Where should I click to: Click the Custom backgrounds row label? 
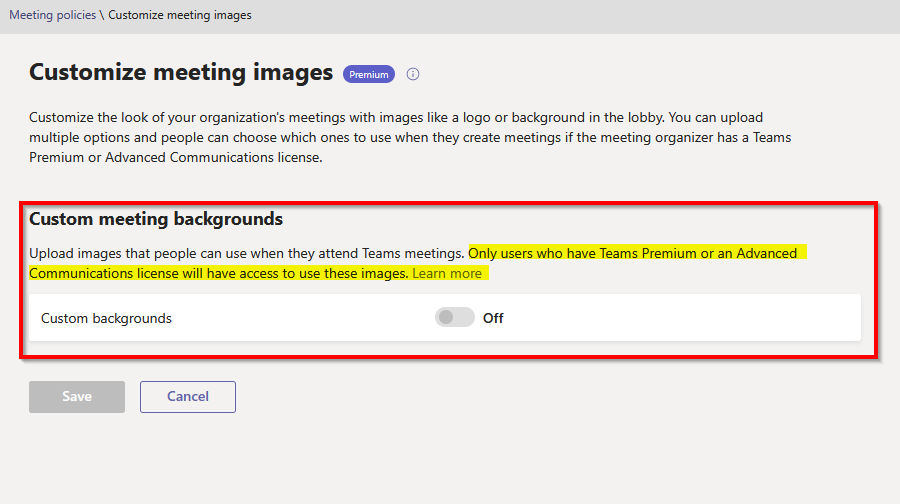tap(106, 318)
